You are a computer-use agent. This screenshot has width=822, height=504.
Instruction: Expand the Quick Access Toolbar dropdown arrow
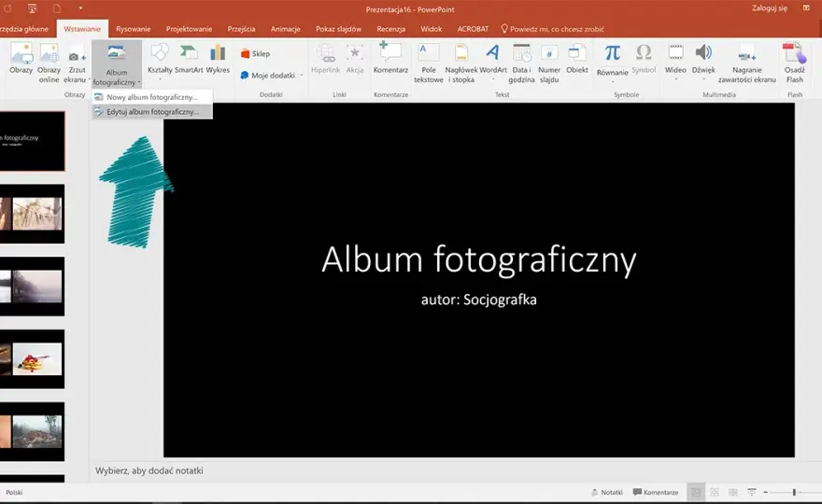(x=80, y=7)
